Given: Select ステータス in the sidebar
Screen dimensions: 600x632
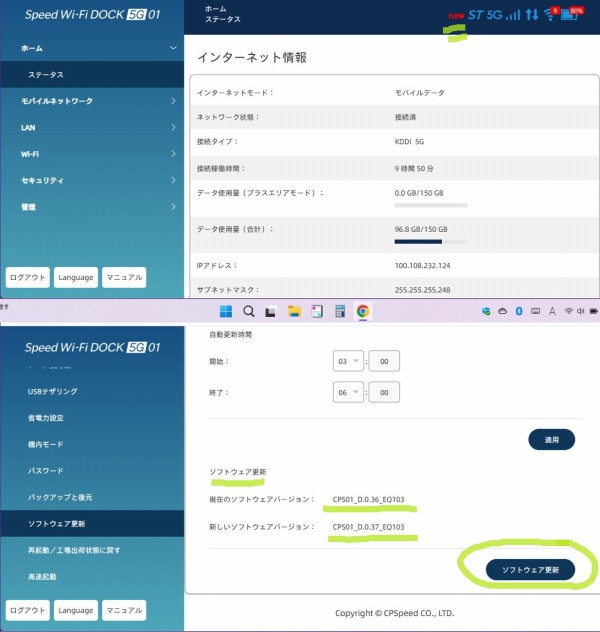Looking at the screenshot, I should 92,75.
